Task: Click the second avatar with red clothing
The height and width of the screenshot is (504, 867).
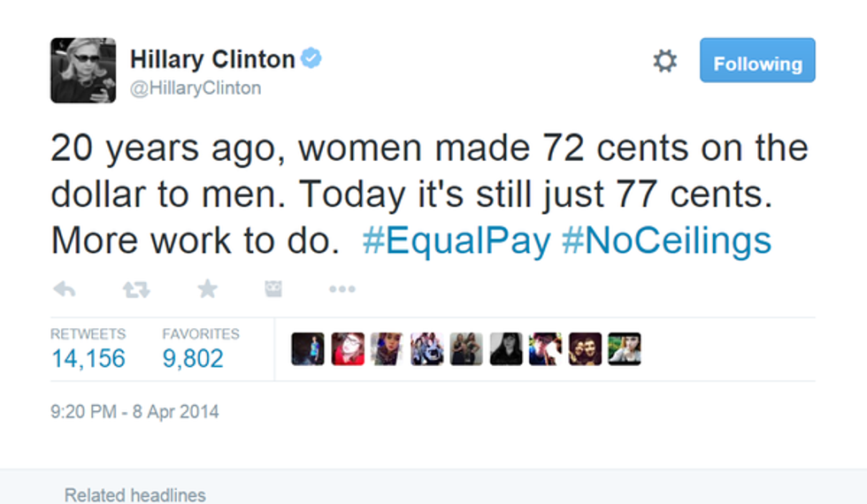Action: [x=348, y=349]
